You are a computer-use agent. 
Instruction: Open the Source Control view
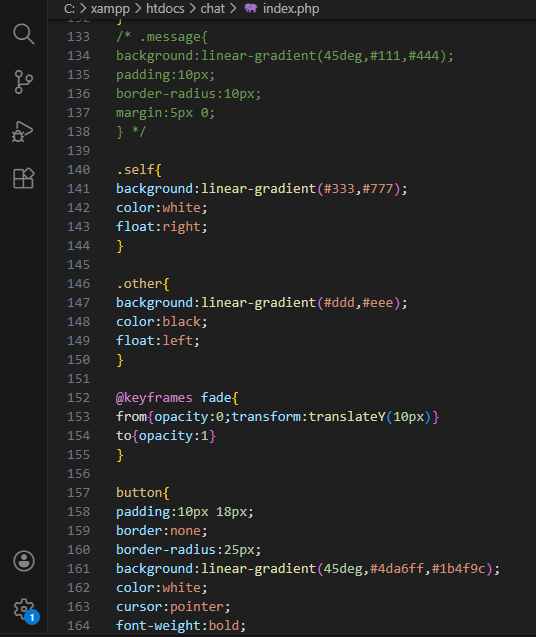(x=24, y=82)
